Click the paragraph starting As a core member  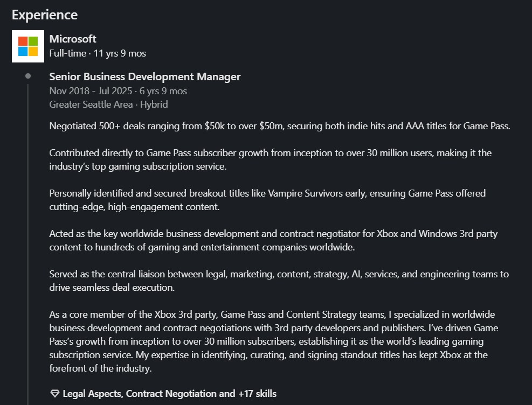pyautogui.click(x=274, y=341)
